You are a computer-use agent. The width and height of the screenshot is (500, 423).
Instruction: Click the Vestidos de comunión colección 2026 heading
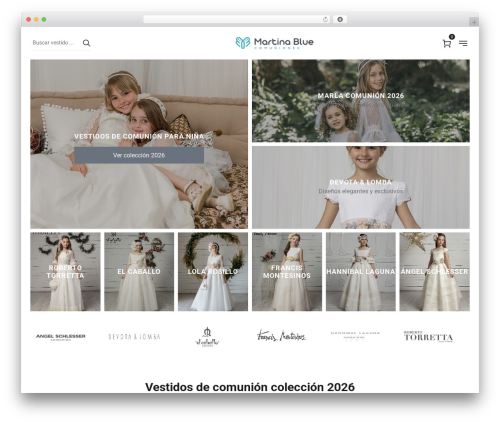pyautogui.click(x=250, y=387)
